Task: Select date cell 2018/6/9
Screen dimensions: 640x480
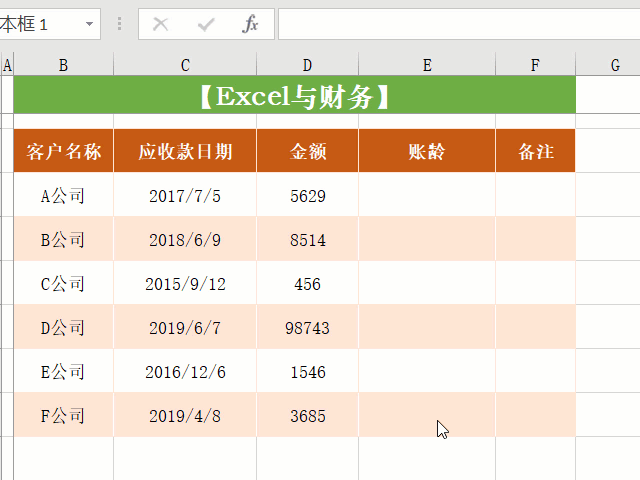Action: (x=185, y=238)
